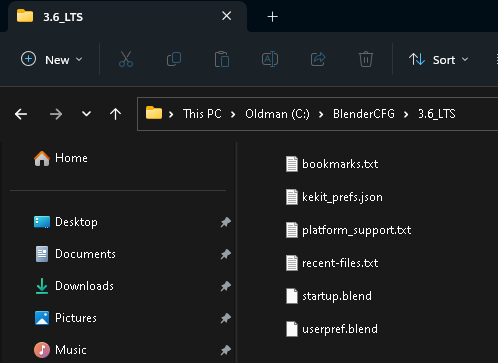Go back with the left arrow
498x363 pixels.
[x=21, y=114]
